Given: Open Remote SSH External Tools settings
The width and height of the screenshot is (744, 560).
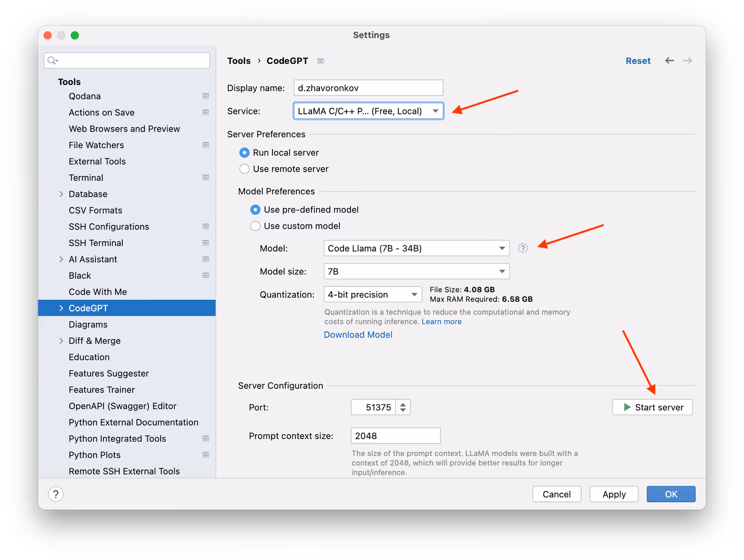Looking at the screenshot, I should tap(124, 471).
